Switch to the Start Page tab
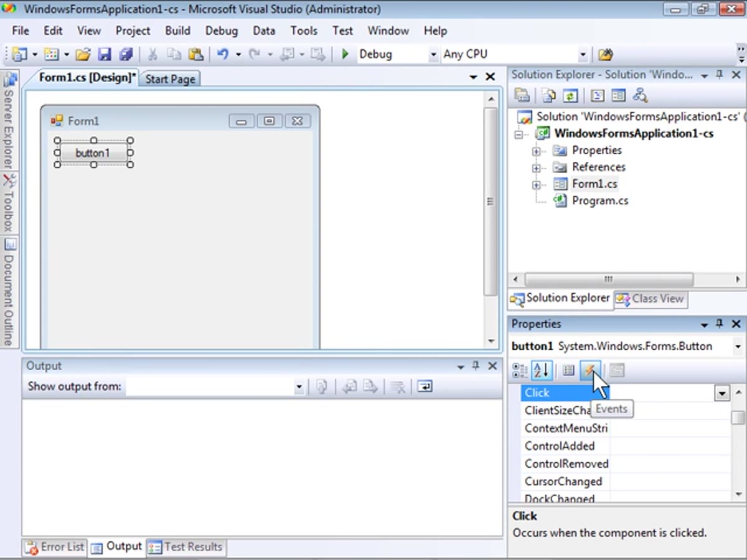The width and height of the screenshot is (747, 560). (x=170, y=79)
